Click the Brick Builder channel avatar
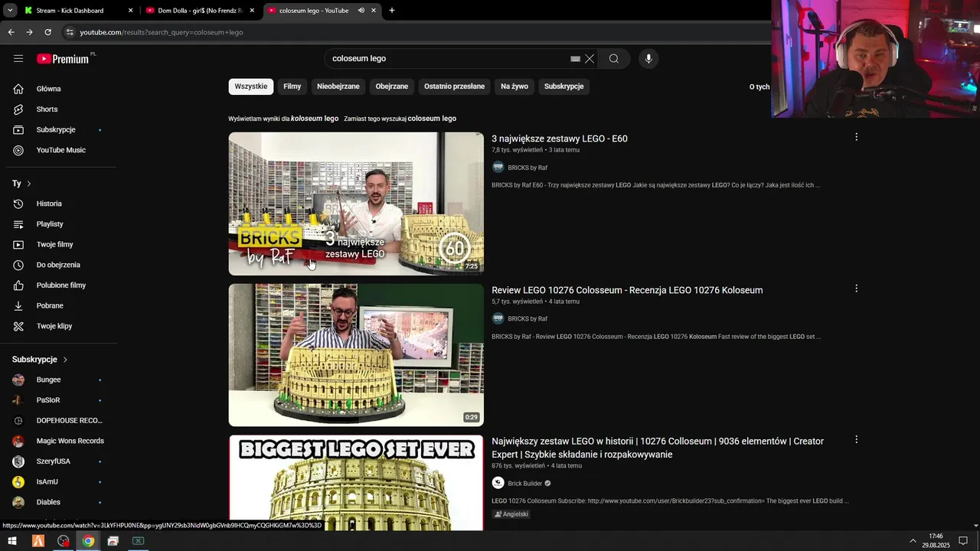The height and width of the screenshot is (551, 980). click(x=498, y=483)
